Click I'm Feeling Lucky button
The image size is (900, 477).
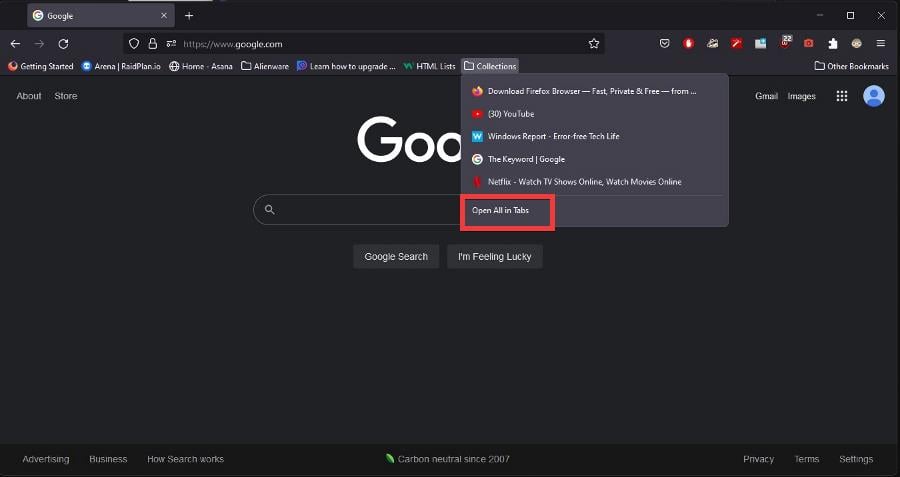(495, 257)
